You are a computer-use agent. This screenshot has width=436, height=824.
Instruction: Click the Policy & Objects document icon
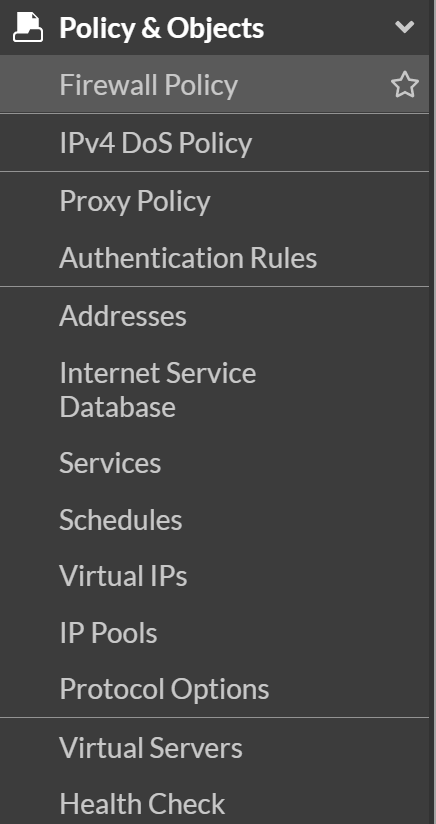[28, 27]
